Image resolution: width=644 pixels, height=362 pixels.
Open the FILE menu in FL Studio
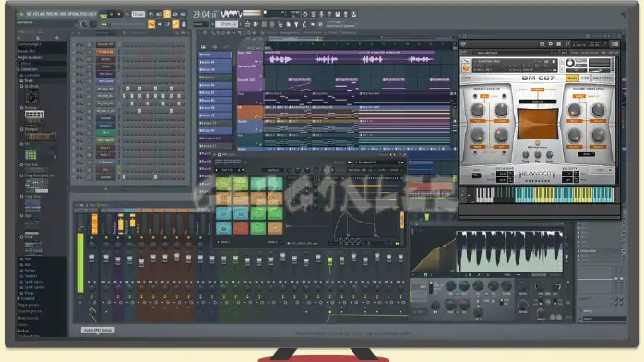(x=30, y=14)
